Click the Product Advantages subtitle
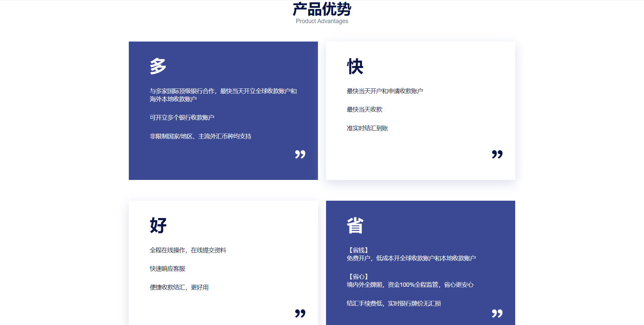Image resolution: width=644 pixels, height=325 pixels. point(322,21)
